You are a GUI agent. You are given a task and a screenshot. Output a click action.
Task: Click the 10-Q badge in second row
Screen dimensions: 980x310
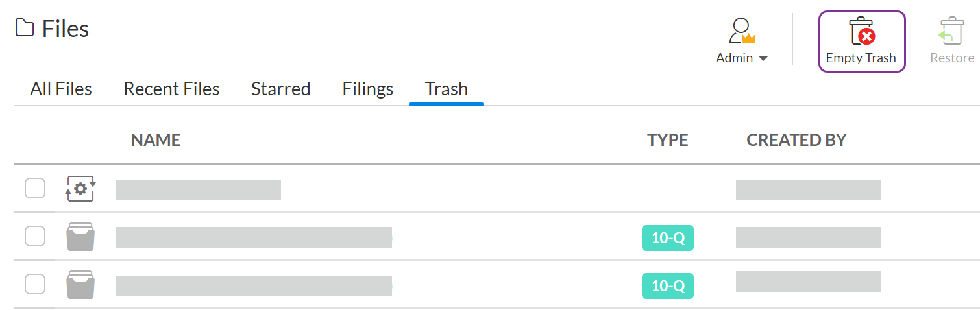(668, 238)
